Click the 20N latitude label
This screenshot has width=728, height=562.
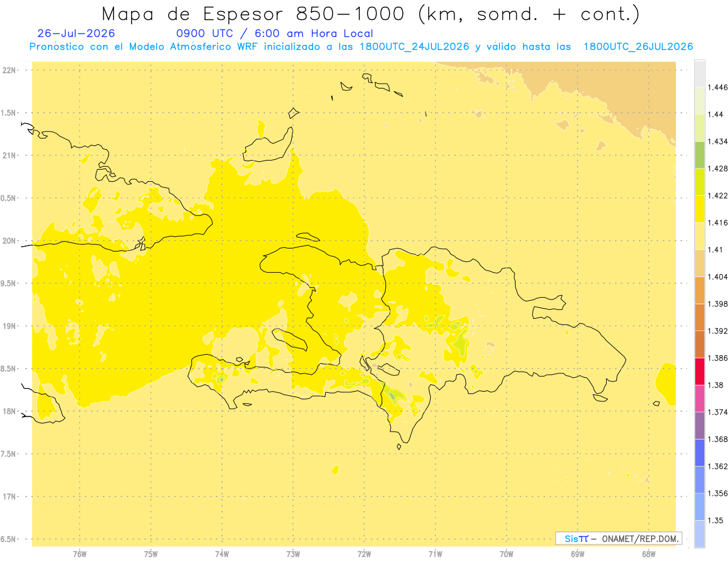click(x=9, y=241)
